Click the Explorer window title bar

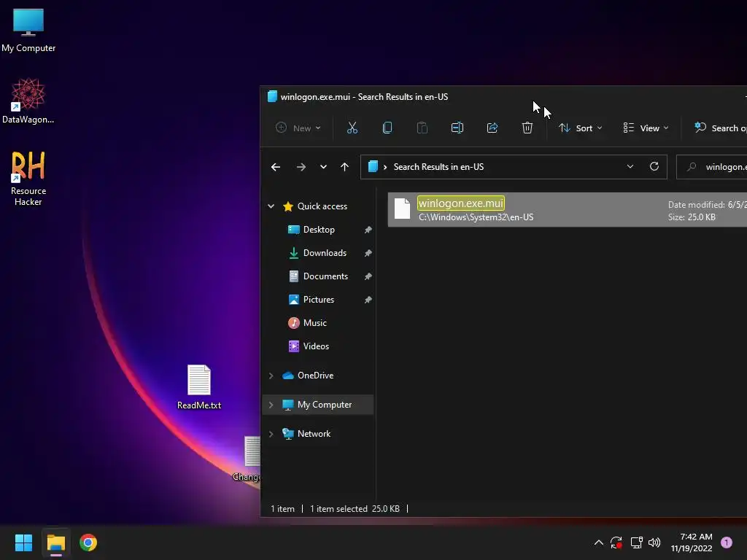[x=503, y=97]
